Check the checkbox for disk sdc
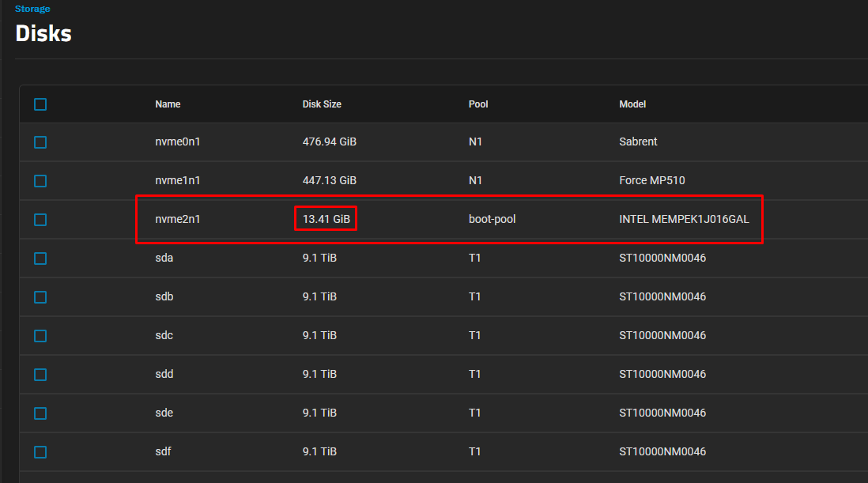 (40, 335)
